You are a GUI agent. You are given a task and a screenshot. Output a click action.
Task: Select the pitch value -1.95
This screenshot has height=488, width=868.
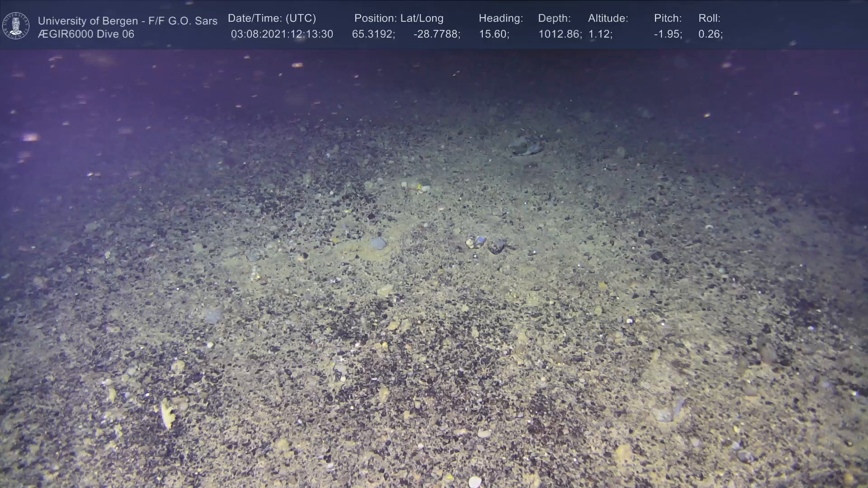click(x=668, y=34)
